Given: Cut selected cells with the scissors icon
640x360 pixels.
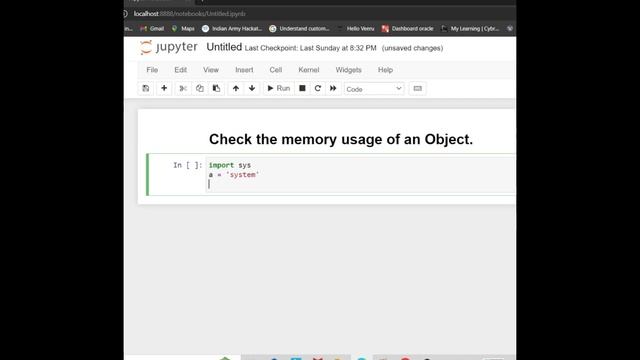Looking at the screenshot, I should tap(183, 89).
